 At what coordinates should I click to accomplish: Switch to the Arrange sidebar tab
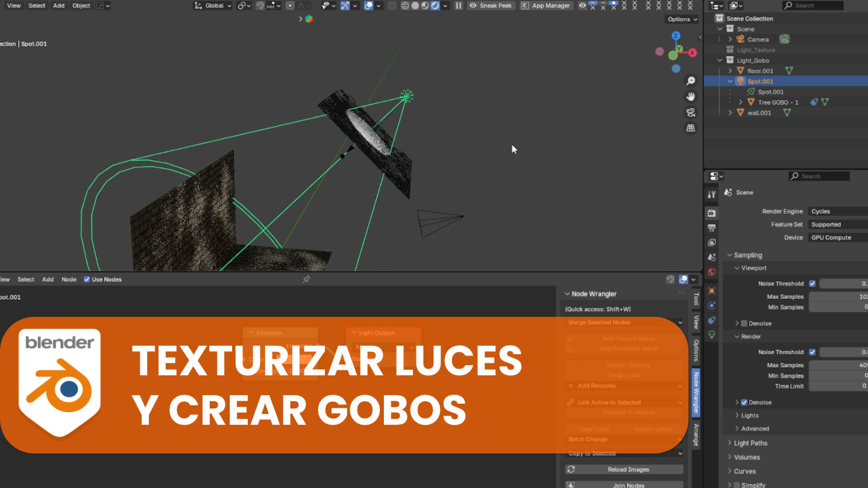[x=696, y=435]
